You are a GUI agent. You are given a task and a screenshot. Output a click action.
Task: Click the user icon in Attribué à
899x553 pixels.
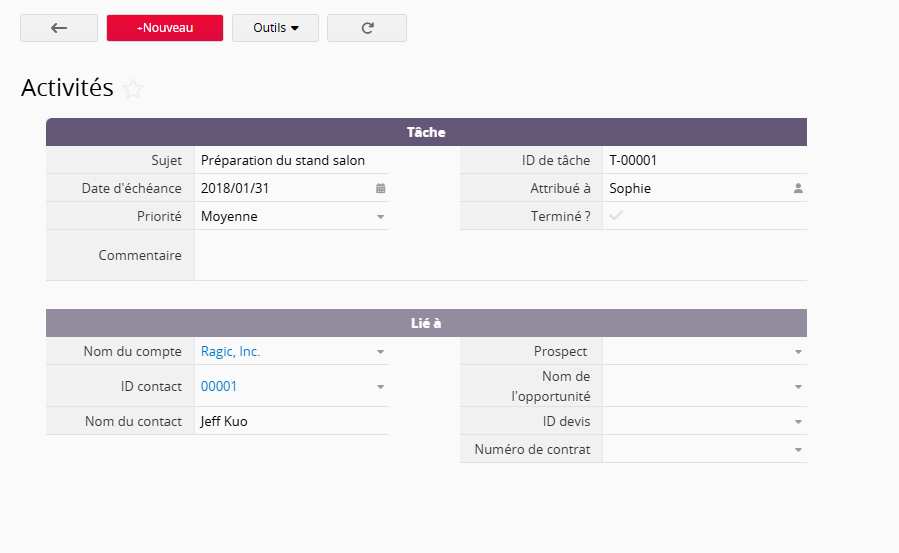798,188
